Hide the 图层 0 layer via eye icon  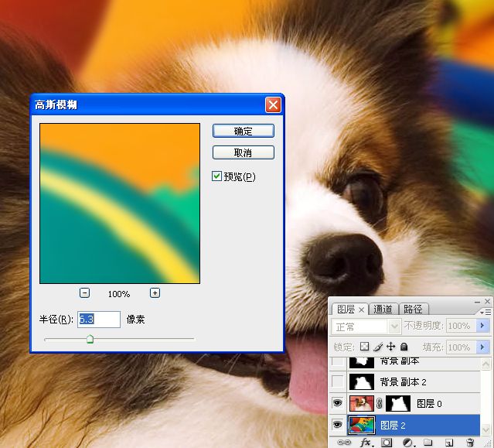[x=337, y=403]
